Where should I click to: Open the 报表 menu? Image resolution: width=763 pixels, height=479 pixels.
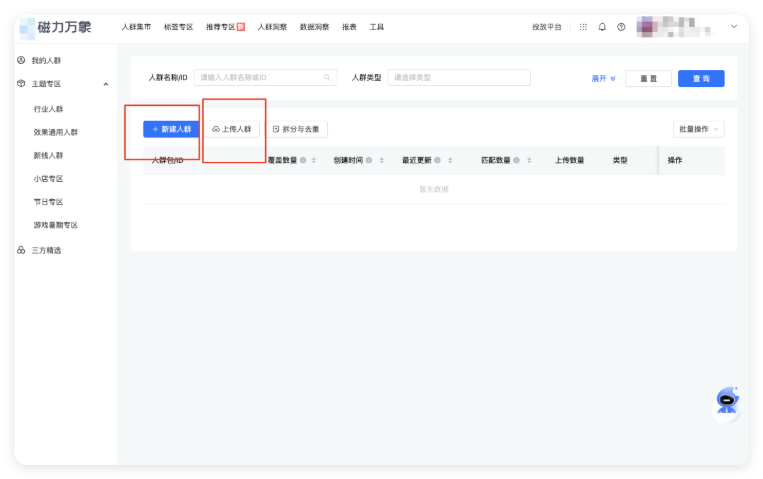click(349, 27)
